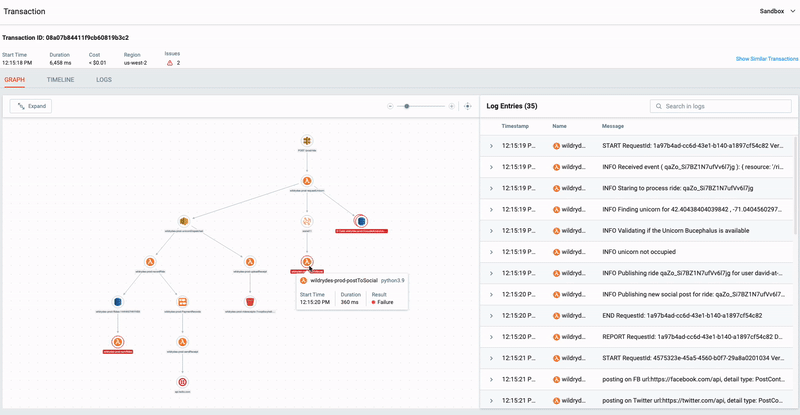Click the zoom out minus icon
800x415 pixels.
[x=390, y=106]
